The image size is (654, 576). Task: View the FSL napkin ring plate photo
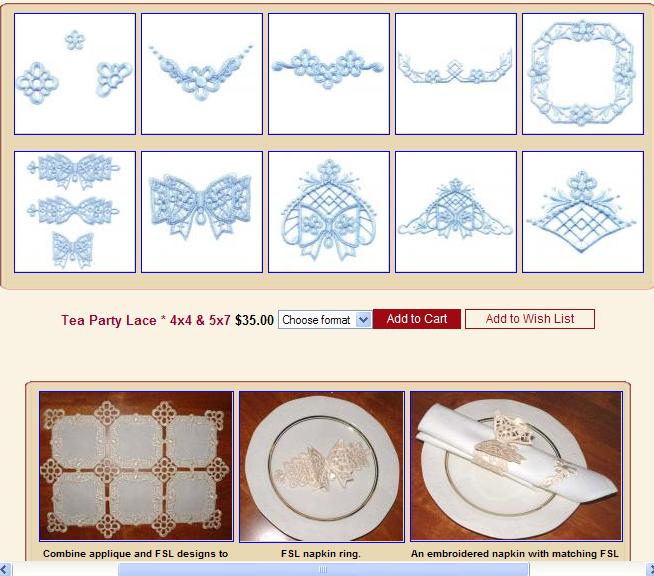tap(322, 467)
